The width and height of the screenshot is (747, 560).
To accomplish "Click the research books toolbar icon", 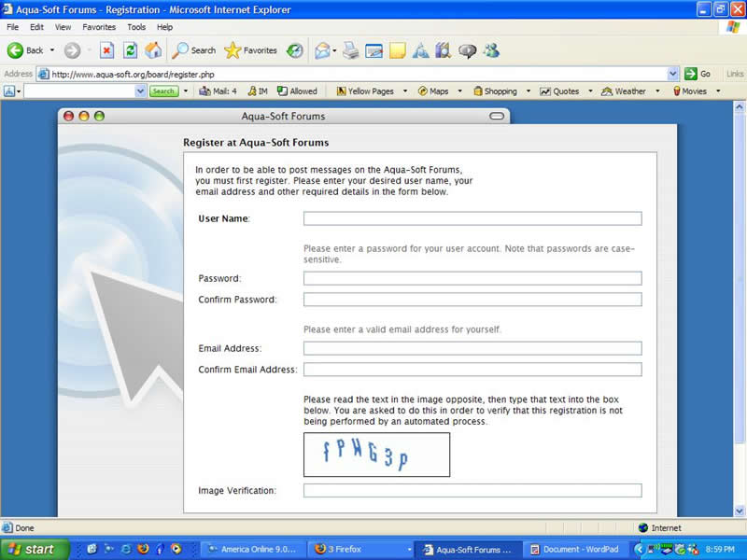I will [444, 50].
